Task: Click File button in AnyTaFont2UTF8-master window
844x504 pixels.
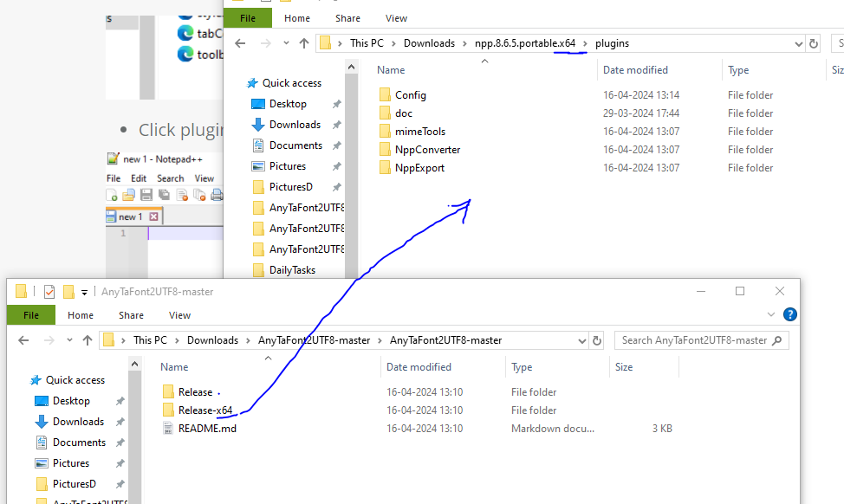Action: pos(31,315)
